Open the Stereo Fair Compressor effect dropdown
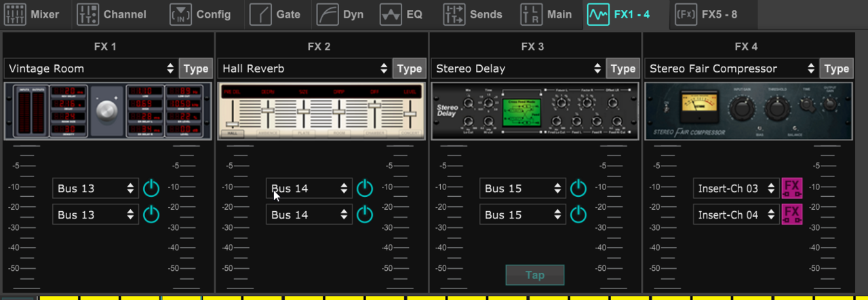This screenshot has width=868, height=300. [732, 69]
